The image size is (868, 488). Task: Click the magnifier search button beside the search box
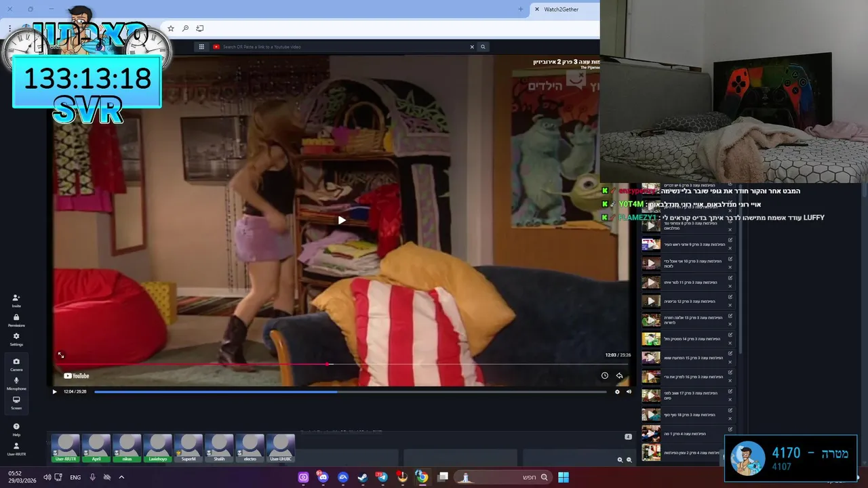[x=483, y=47]
